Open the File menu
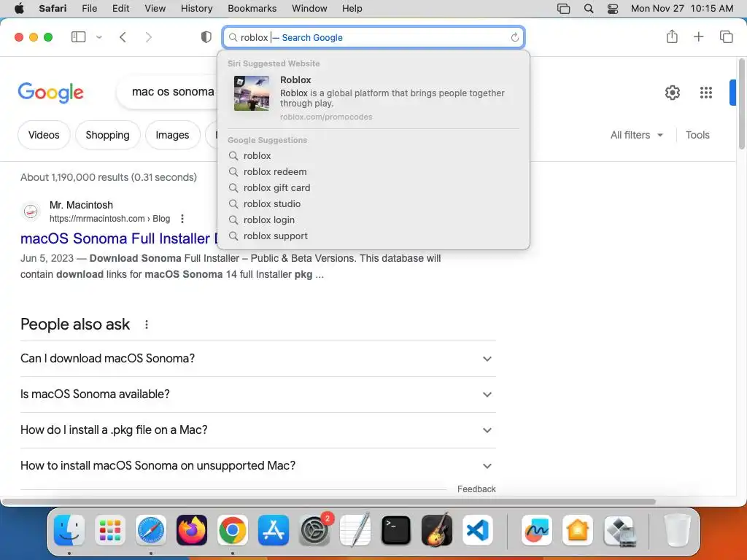Image resolution: width=747 pixels, height=560 pixels. (89, 9)
